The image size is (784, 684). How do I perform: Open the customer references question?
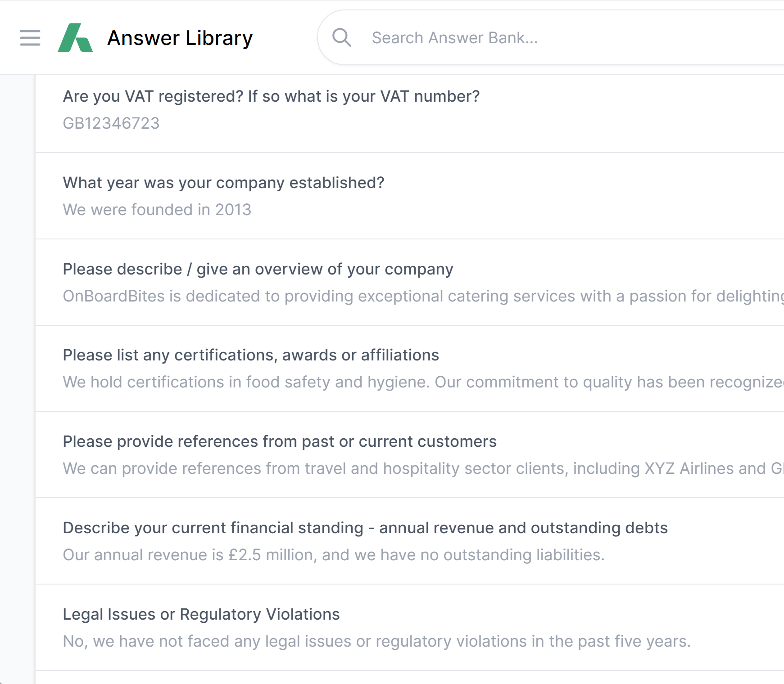point(279,441)
